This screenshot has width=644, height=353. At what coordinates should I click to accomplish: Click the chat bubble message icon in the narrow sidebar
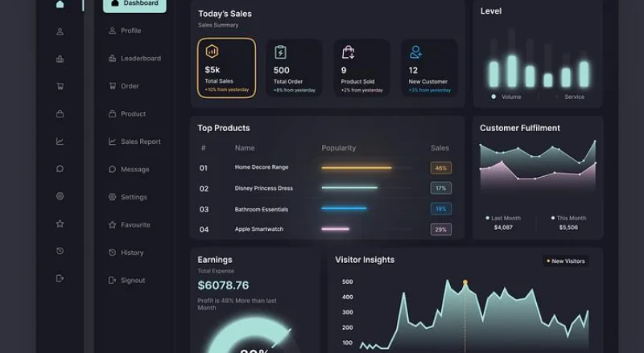tap(60, 169)
